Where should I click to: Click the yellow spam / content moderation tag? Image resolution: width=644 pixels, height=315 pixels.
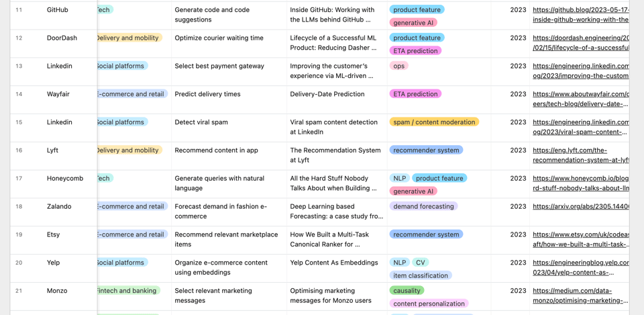pos(433,122)
